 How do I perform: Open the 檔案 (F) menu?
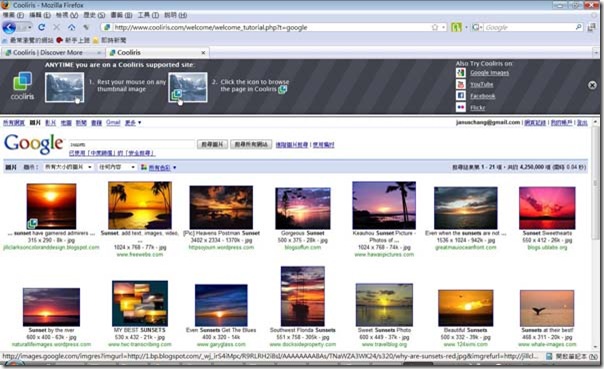(x=13, y=15)
